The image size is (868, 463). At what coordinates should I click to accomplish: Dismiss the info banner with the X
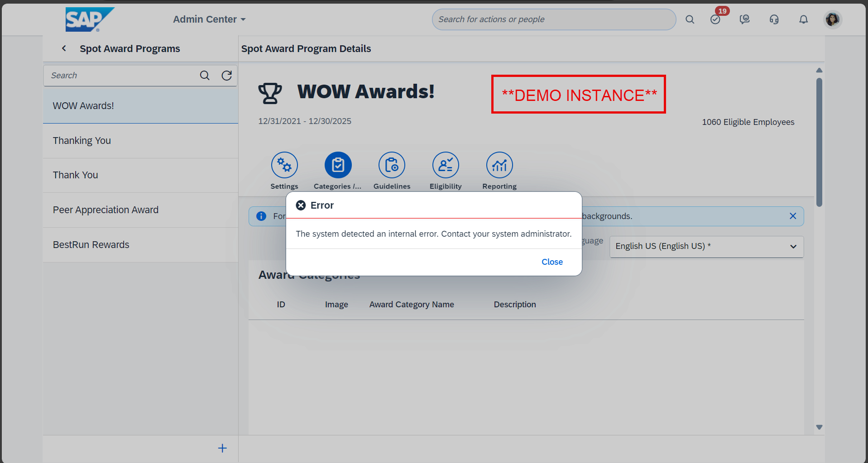(x=793, y=216)
